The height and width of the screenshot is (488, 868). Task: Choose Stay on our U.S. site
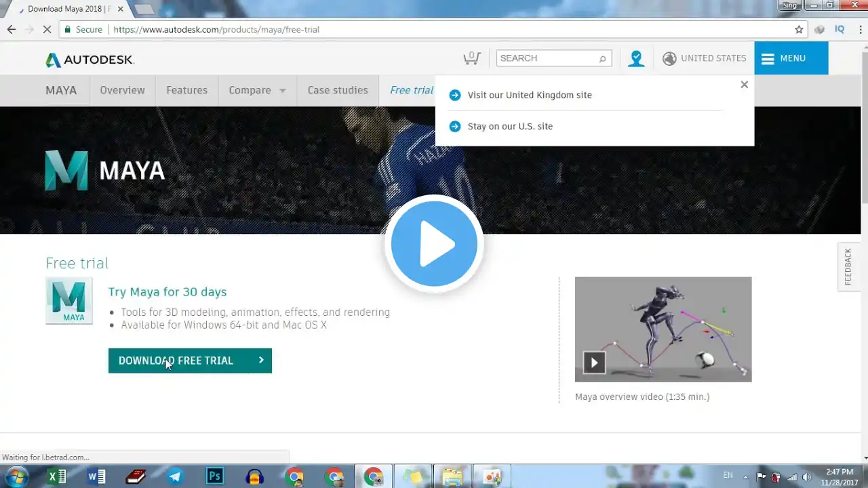[x=510, y=126]
